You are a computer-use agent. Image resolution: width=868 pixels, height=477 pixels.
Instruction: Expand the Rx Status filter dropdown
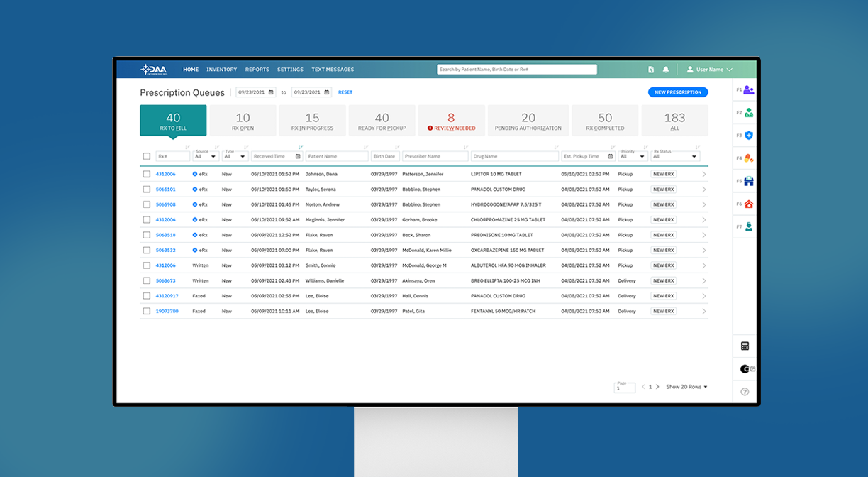(676, 155)
